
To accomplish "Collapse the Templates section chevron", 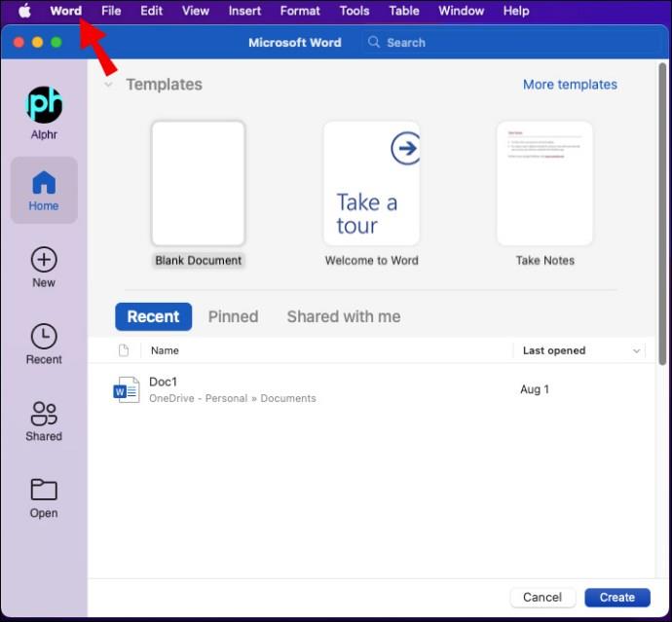I will pos(108,85).
